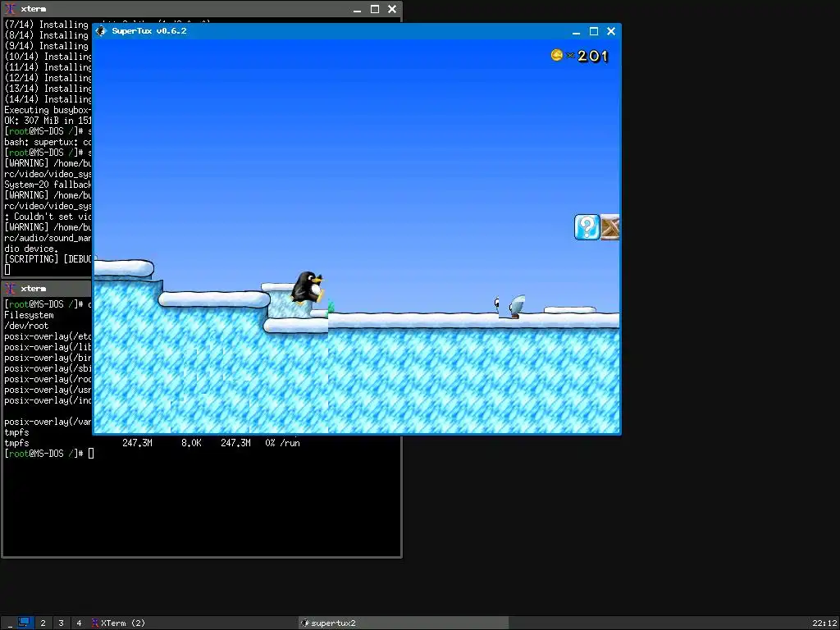Switch to workspace 3 in the taskbar

pyautogui.click(x=61, y=623)
